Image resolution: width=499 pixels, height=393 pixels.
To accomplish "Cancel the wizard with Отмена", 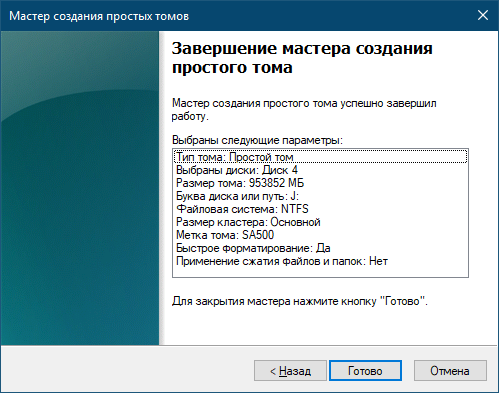I will click(450, 370).
